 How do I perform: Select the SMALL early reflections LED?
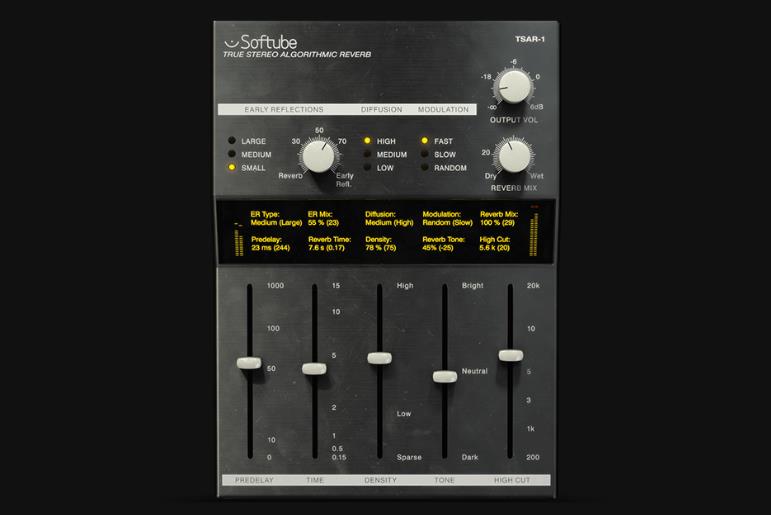[x=232, y=167]
